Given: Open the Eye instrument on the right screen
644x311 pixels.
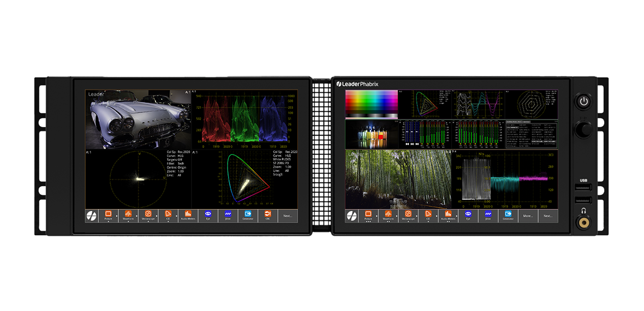Looking at the screenshot, I should pos(468,216).
